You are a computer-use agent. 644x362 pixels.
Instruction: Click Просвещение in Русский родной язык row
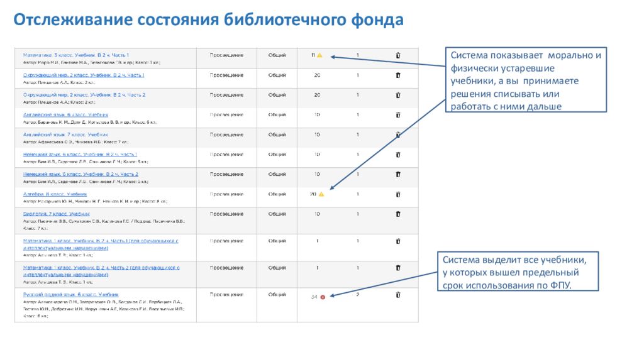[x=226, y=295]
